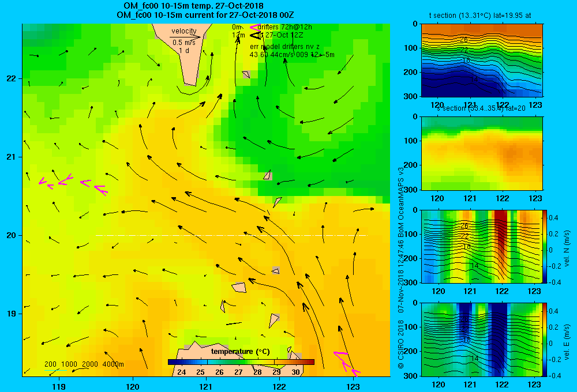Click the vel. N colorbar

pyautogui.click(x=545, y=246)
